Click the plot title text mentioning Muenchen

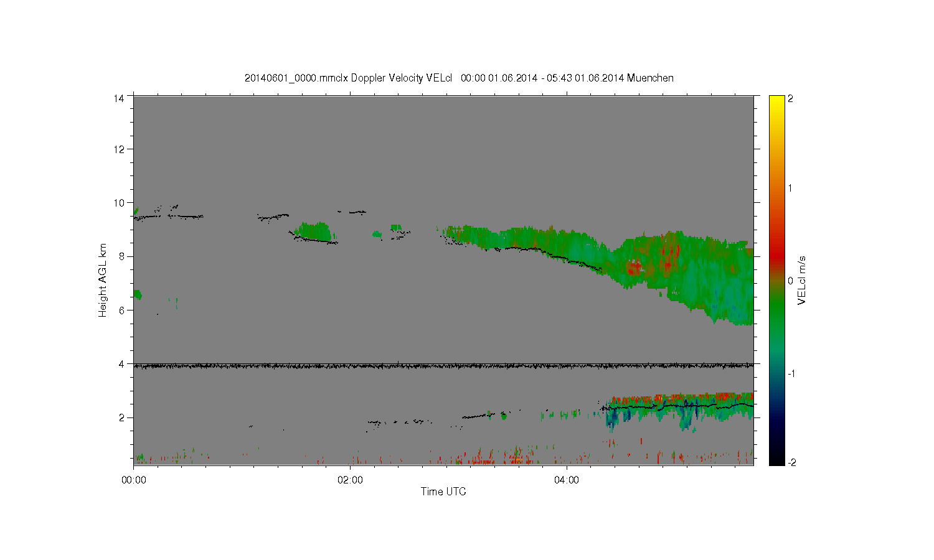459,78
